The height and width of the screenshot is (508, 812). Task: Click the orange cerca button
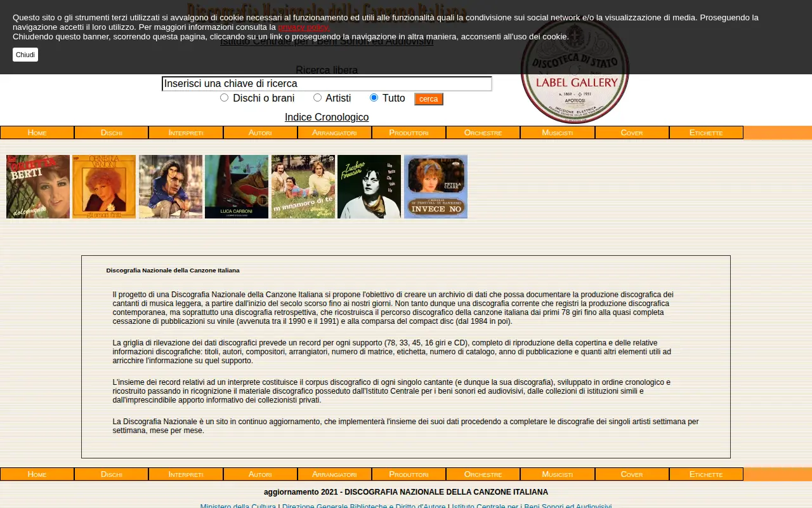(429, 99)
